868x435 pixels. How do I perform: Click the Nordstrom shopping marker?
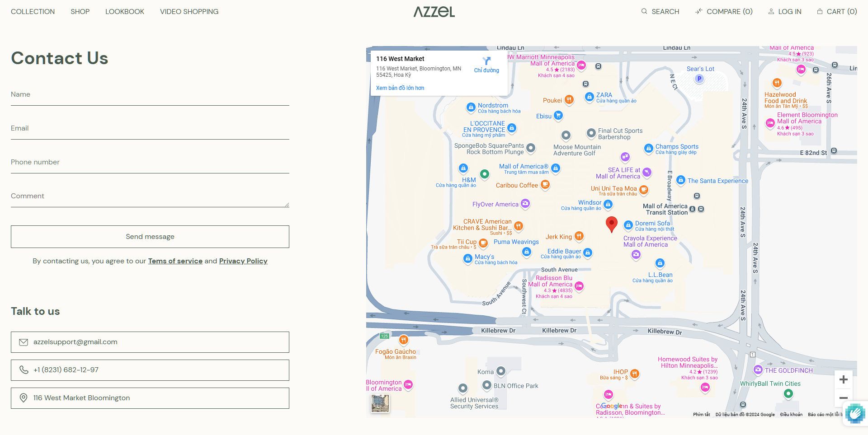[x=471, y=108]
